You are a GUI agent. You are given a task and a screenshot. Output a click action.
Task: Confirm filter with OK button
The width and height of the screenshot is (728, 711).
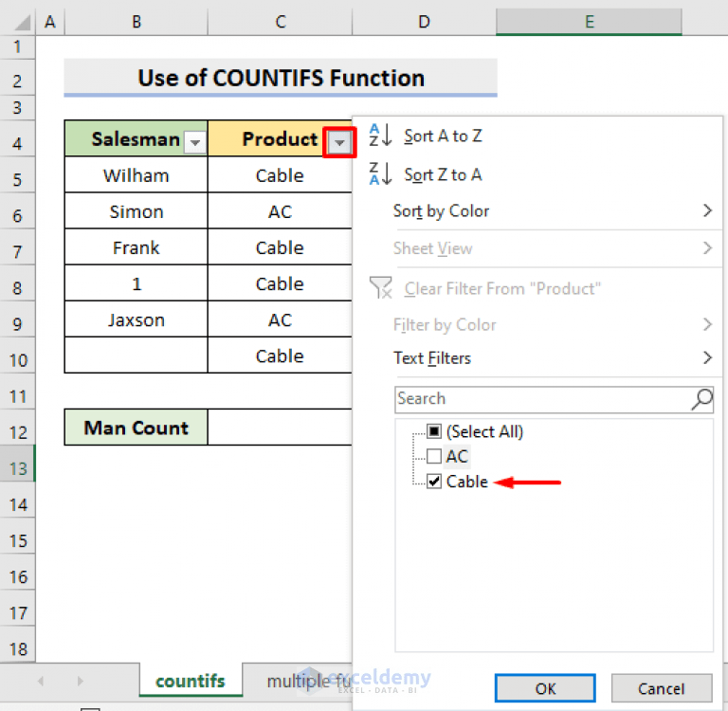click(545, 688)
